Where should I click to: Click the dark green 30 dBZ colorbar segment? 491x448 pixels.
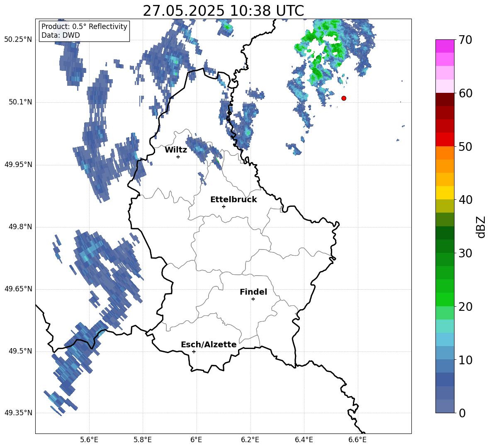[445, 246]
